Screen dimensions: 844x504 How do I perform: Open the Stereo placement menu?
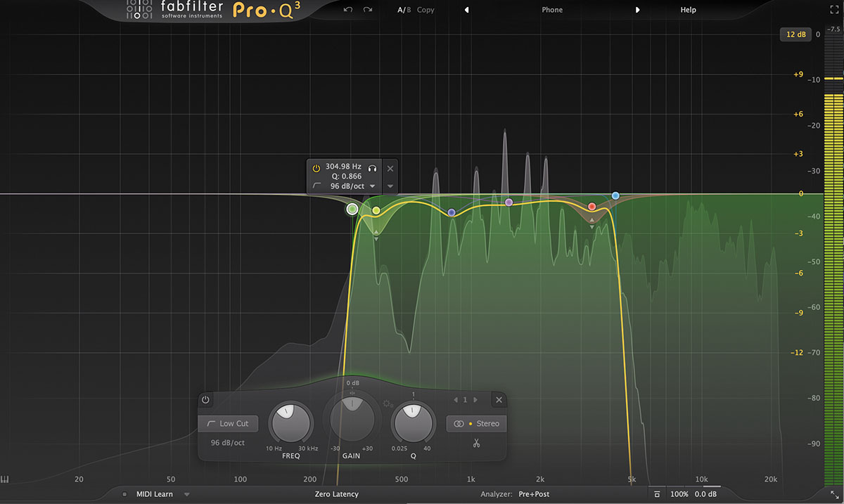tap(476, 424)
